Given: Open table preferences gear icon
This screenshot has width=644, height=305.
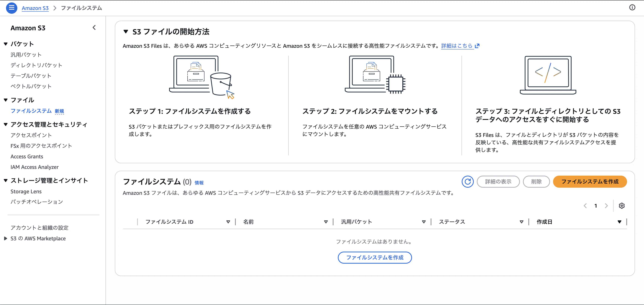Looking at the screenshot, I should [622, 206].
